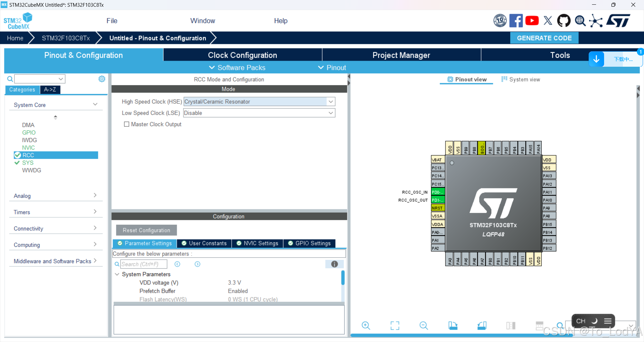Click the parameter search field
This screenshot has width=644, height=342.
pos(144,264)
